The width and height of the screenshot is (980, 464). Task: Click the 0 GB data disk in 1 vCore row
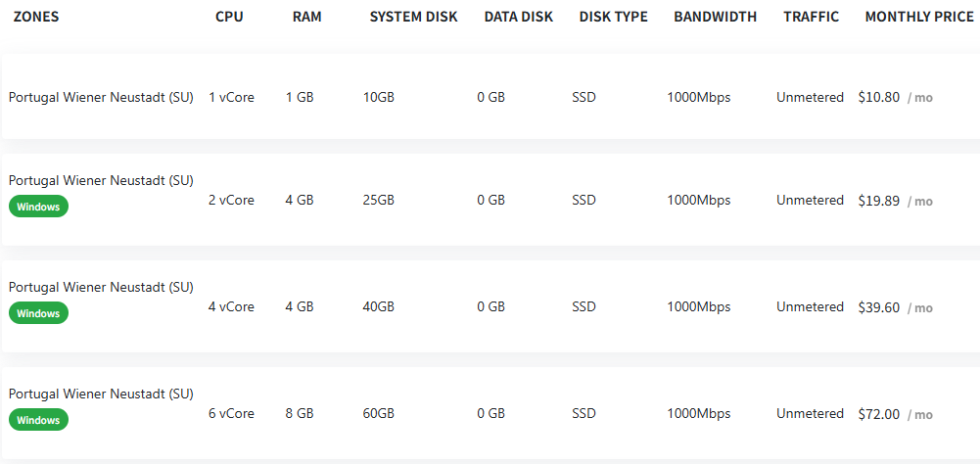pyautogui.click(x=491, y=98)
